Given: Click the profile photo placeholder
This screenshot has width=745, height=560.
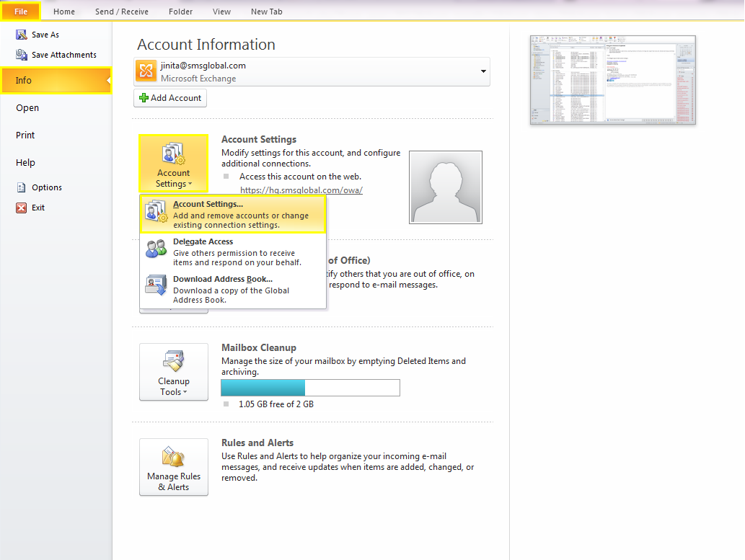Looking at the screenshot, I should tap(445, 187).
